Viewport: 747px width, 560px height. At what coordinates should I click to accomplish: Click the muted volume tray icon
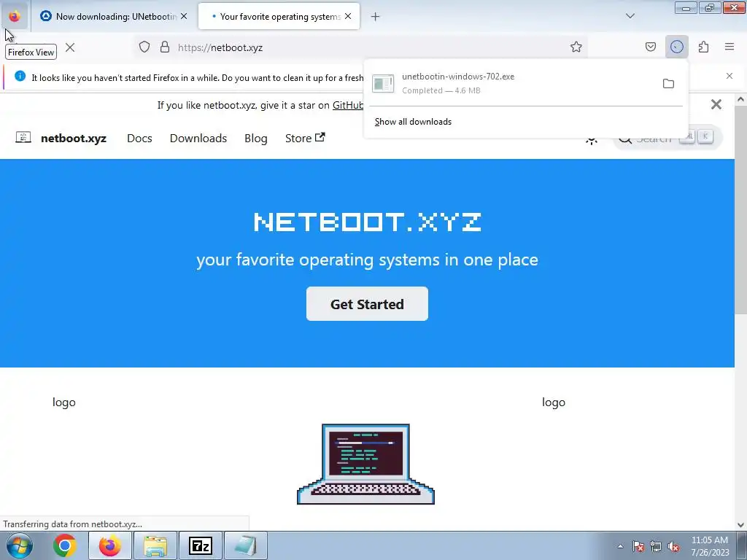tap(673, 546)
